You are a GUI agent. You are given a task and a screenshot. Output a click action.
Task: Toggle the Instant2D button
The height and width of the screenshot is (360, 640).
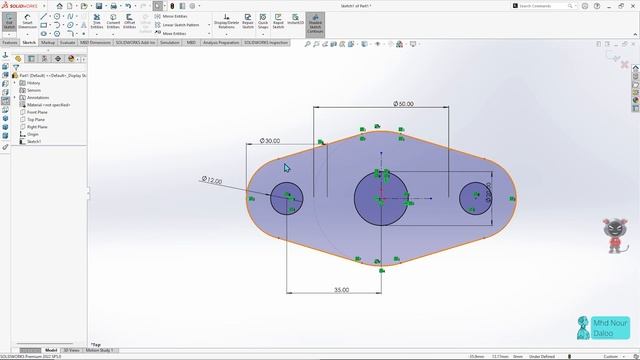[x=296, y=20]
